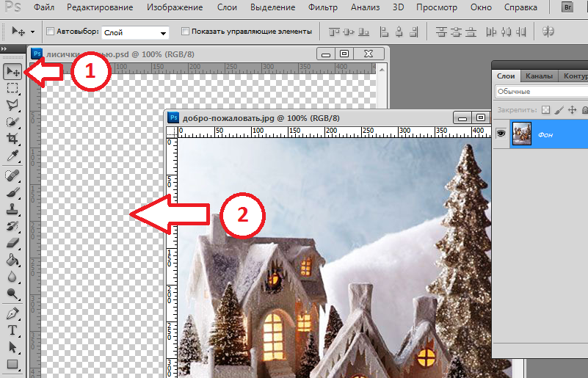Image resolution: width=588 pixels, height=378 pixels.
Task: Switch to the Eraser tool
Action: coord(12,243)
